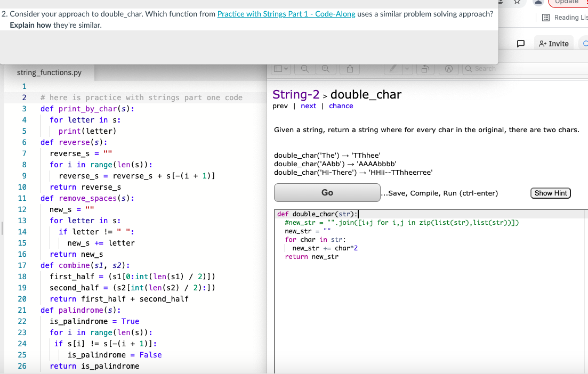
Task: Open the sidebar view dropdown in Preview toolbar
Action: [281, 69]
